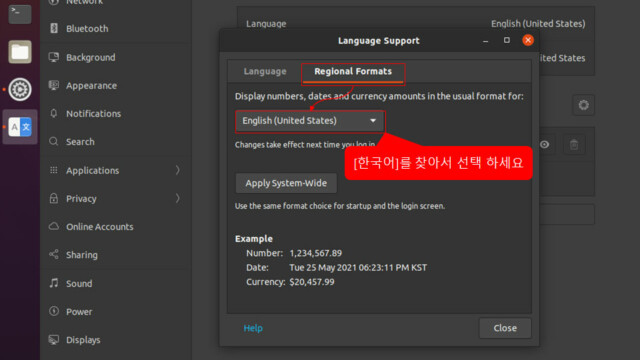
Task: Click the Language row in Settings window
Action: tap(416, 24)
